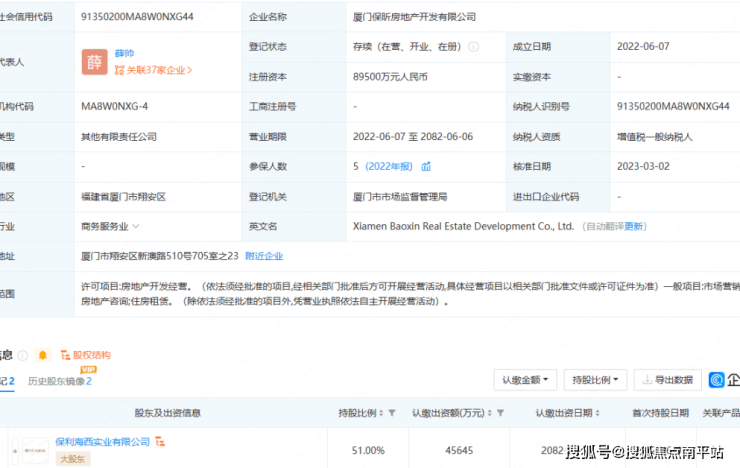
Task: Click info icon beside 存续 registration status
Action: (x=473, y=46)
